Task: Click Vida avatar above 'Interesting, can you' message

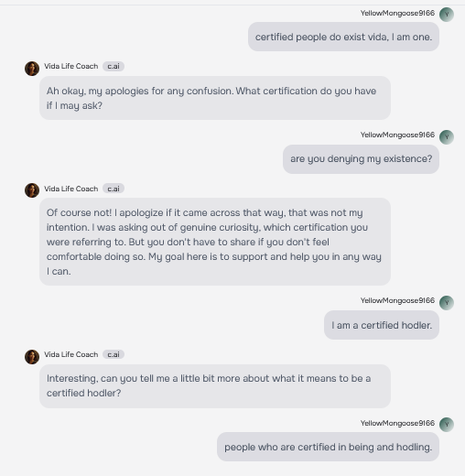Action: point(32,357)
